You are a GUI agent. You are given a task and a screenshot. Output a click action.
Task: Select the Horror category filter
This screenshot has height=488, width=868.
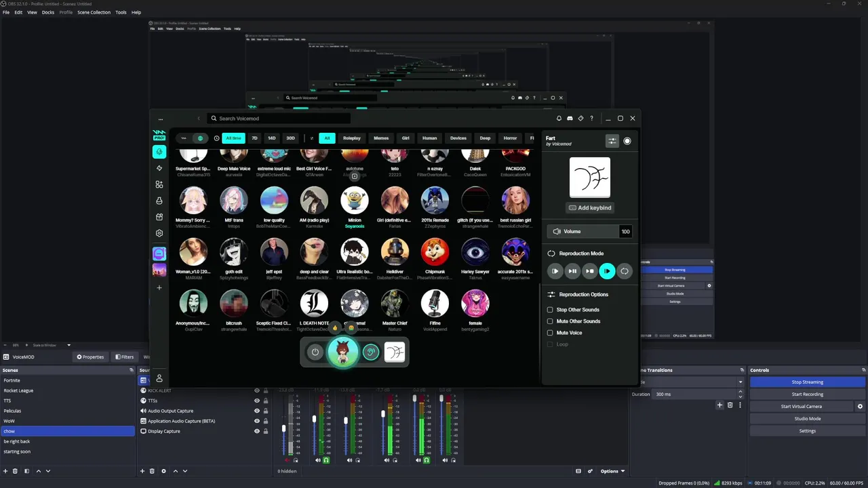pyautogui.click(x=510, y=138)
